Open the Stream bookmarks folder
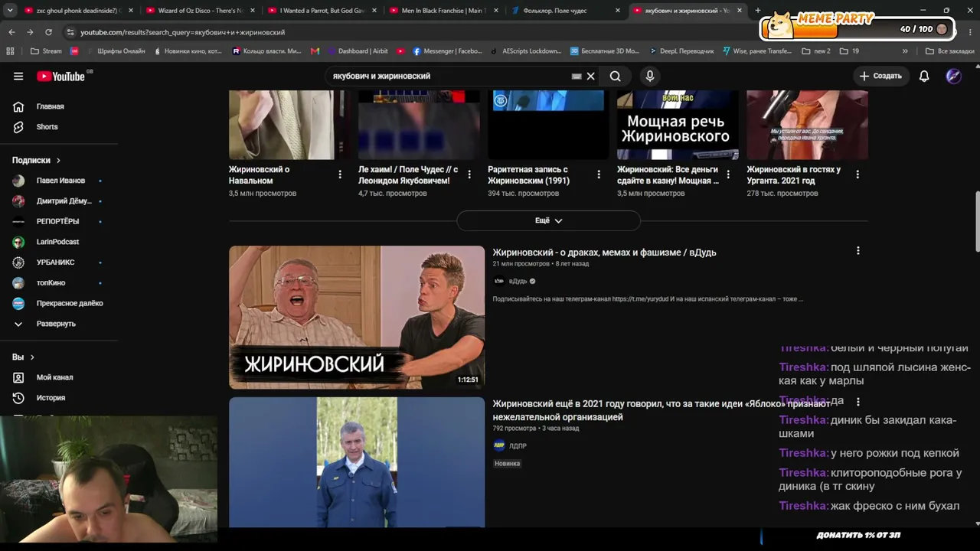 point(46,51)
